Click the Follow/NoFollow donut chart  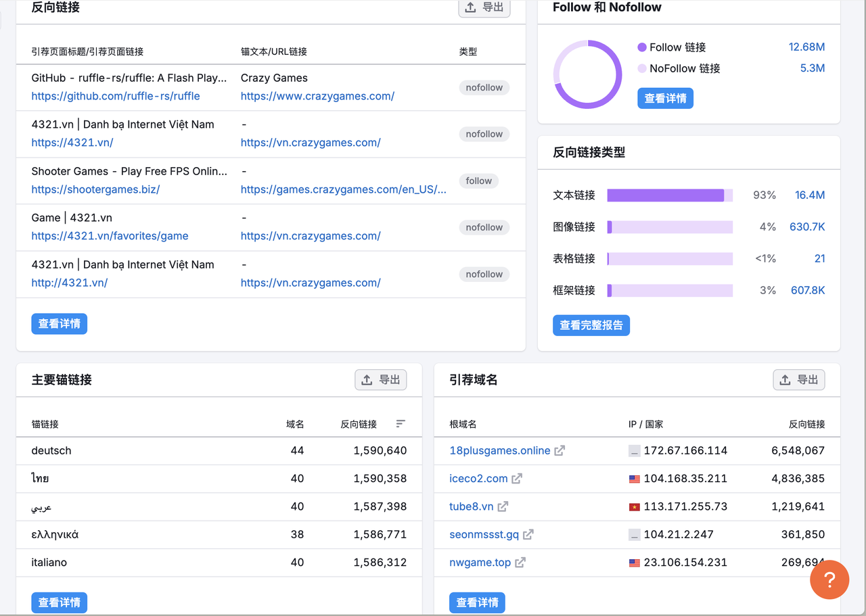point(587,74)
